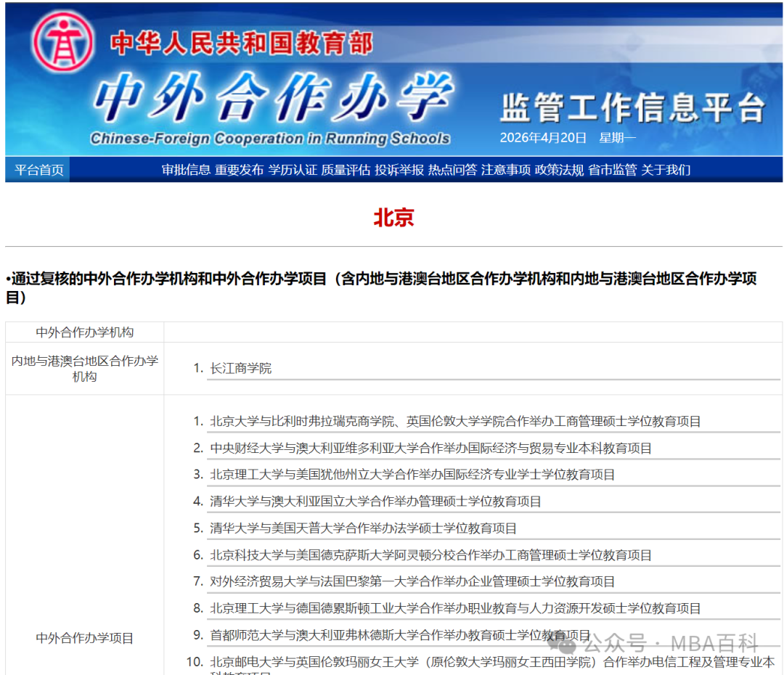
Task: Click the 星期一 weekday text
Action: [x=618, y=138]
